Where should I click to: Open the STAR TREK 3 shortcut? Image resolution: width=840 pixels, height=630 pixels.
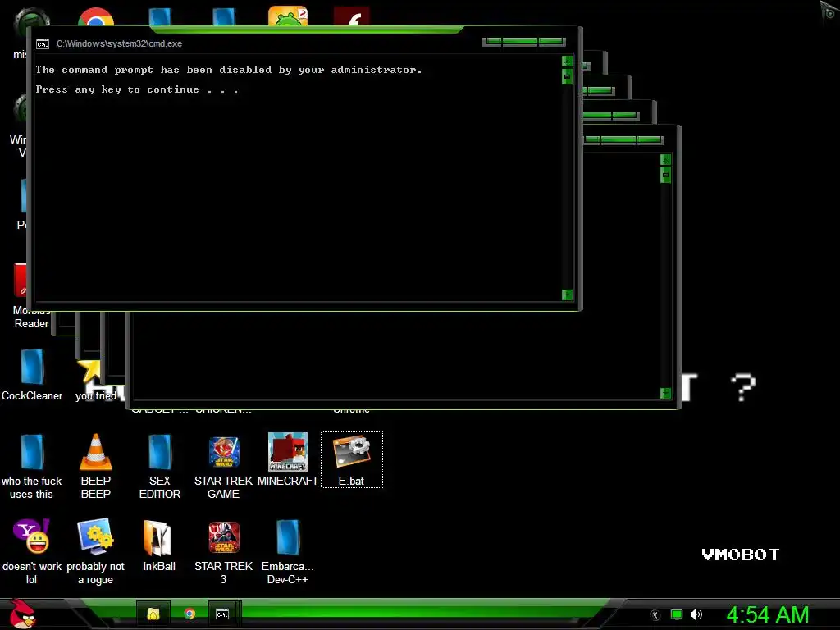click(x=223, y=551)
